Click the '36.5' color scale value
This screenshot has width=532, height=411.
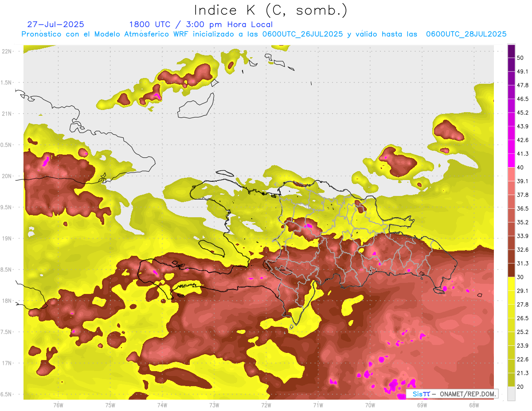[x=523, y=208]
